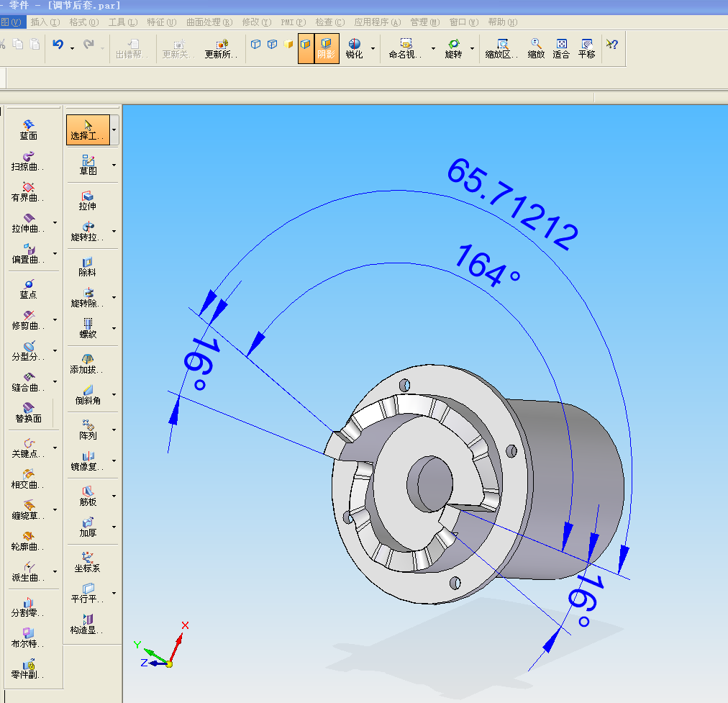Click the 筋板 rib tool
728x703 pixels.
coord(88,496)
